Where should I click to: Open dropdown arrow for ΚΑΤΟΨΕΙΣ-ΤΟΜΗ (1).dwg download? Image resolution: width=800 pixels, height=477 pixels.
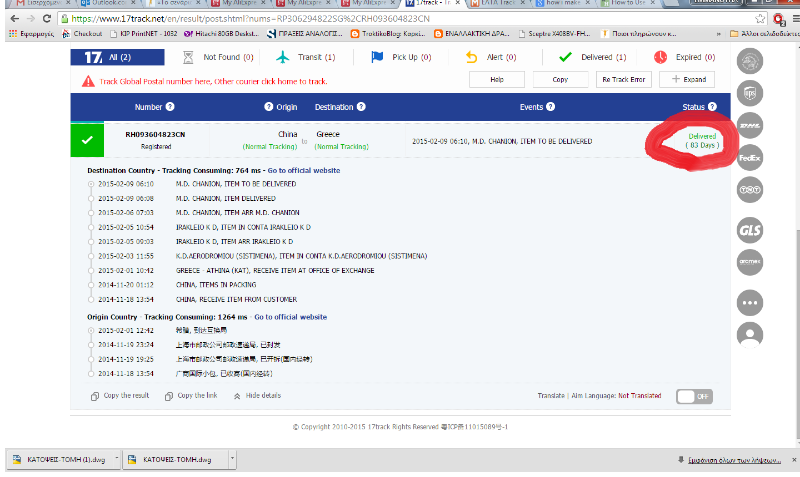[x=117, y=459]
